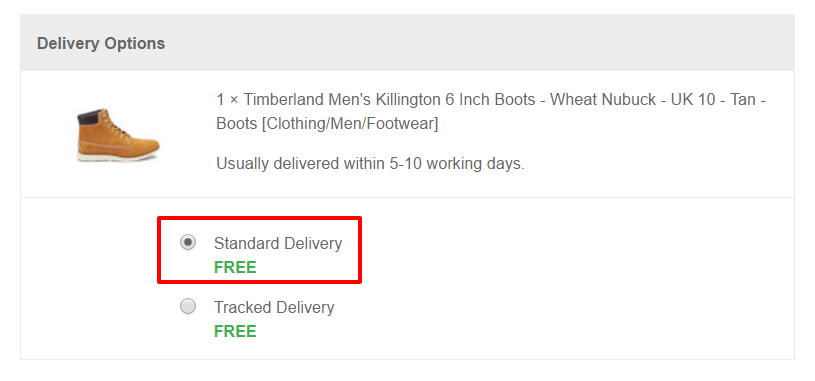Click the quantity 1 × before product name
The image size is (815, 381).
click(x=227, y=99)
